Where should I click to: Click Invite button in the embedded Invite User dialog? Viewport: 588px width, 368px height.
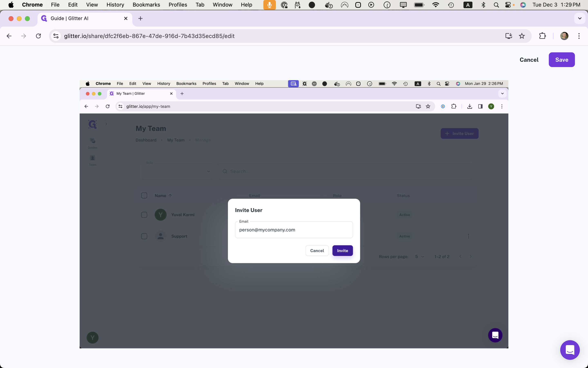click(342, 250)
